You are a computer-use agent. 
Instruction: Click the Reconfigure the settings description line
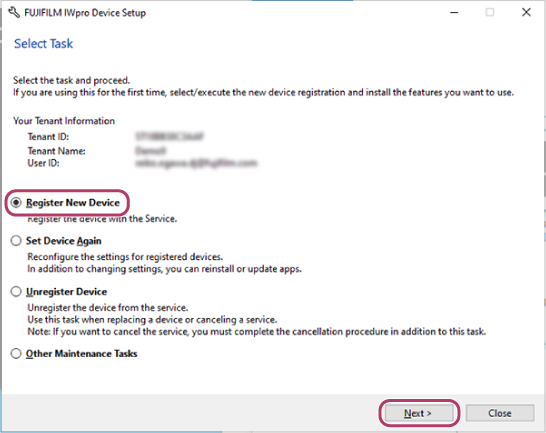pos(125,257)
